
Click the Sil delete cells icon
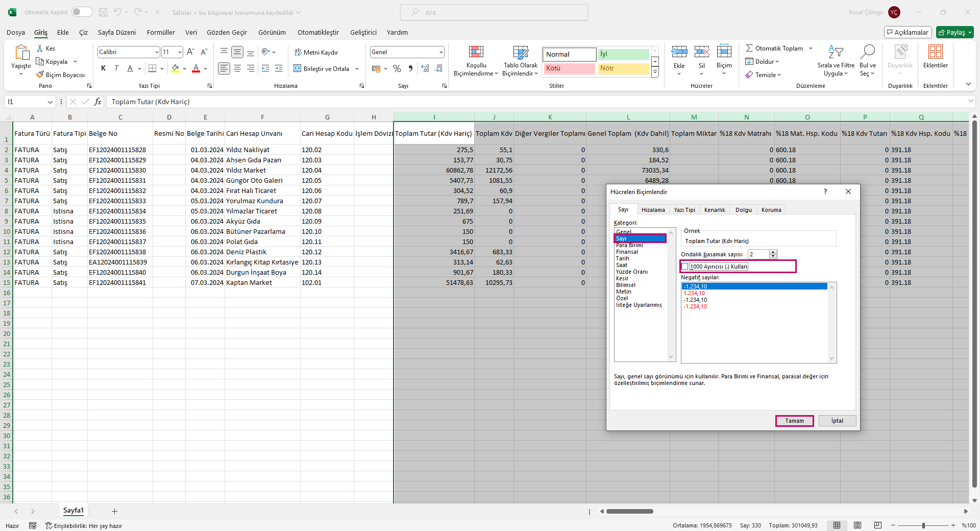pyautogui.click(x=702, y=52)
